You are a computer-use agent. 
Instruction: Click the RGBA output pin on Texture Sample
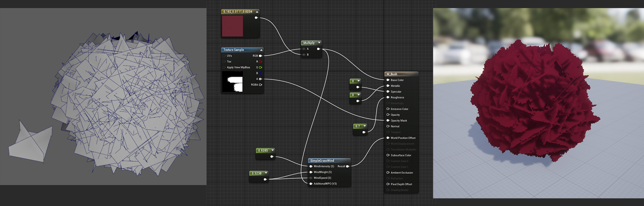pyautogui.click(x=260, y=84)
